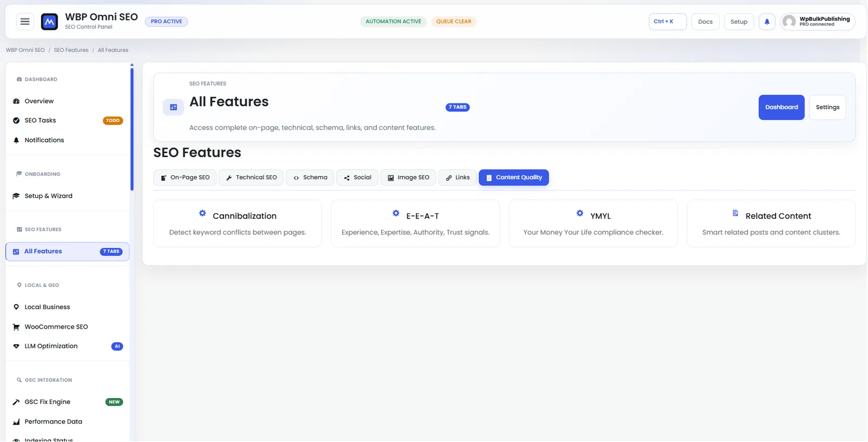
Task: Click the Links chain icon
Action: pyautogui.click(x=449, y=178)
